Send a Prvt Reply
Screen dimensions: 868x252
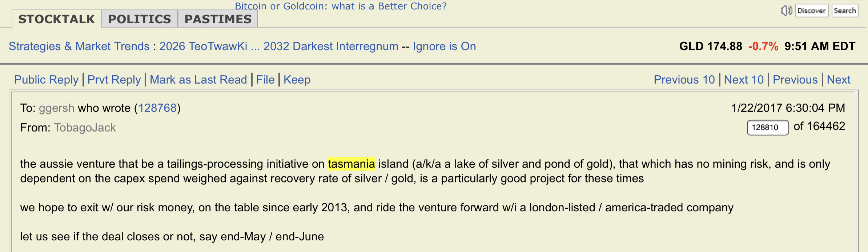[114, 80]
